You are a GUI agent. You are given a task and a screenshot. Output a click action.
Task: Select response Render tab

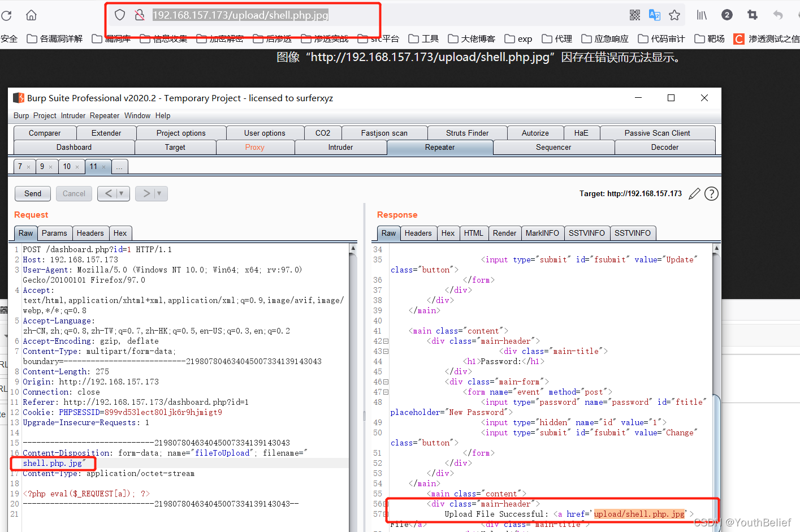504,233
